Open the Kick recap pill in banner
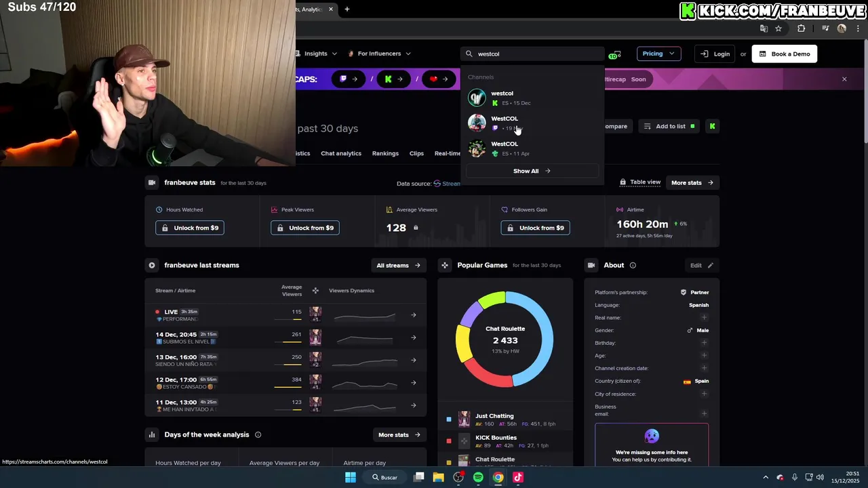This screenshot has height=488, width=868. click(393, 79)
